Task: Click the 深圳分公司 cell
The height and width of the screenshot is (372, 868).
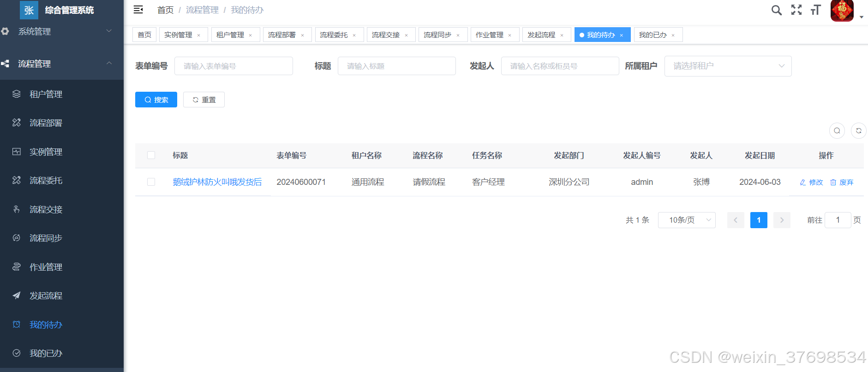Action: 569,182
